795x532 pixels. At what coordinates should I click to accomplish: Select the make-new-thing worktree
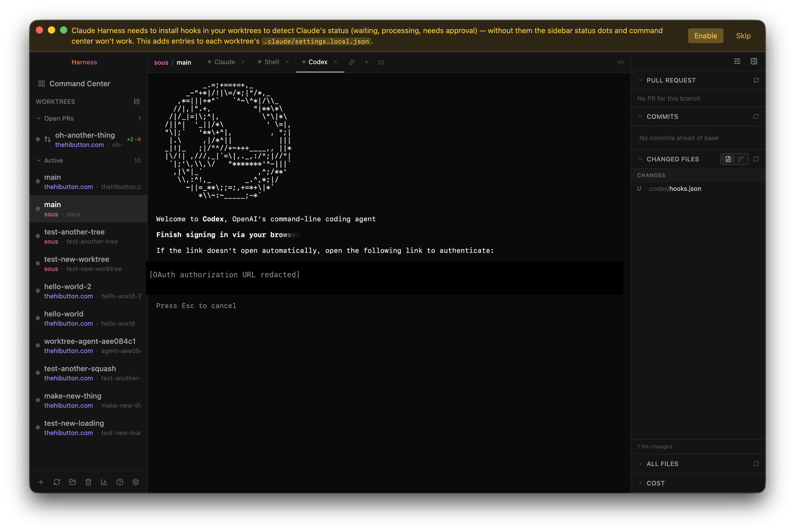tap(88, 400)
